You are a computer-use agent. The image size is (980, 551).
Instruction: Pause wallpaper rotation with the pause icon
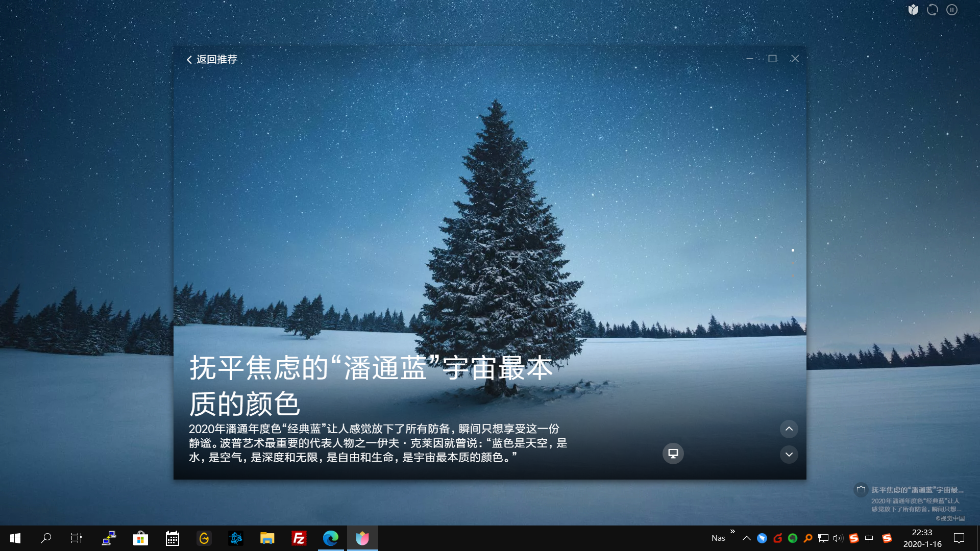pos(952,10)
